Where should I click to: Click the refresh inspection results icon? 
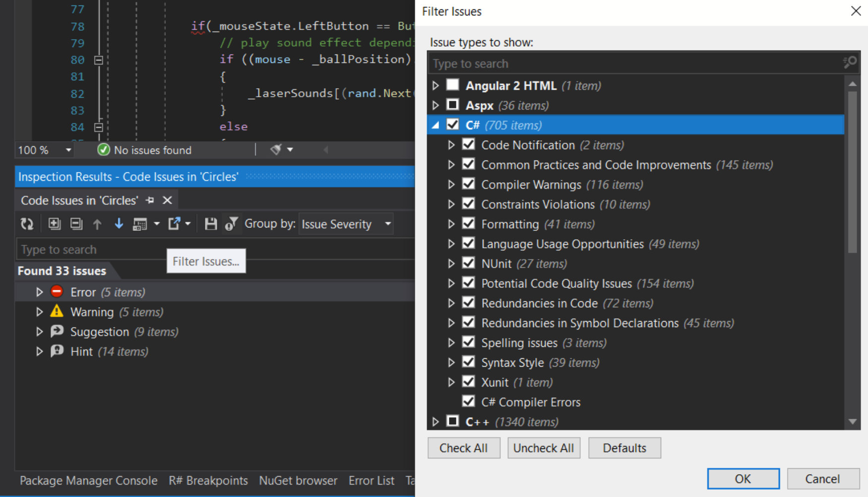[27, 224]
